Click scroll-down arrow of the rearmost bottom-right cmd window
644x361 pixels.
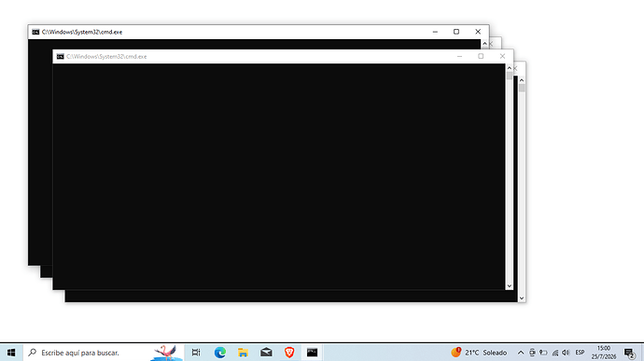click(522, 299)
